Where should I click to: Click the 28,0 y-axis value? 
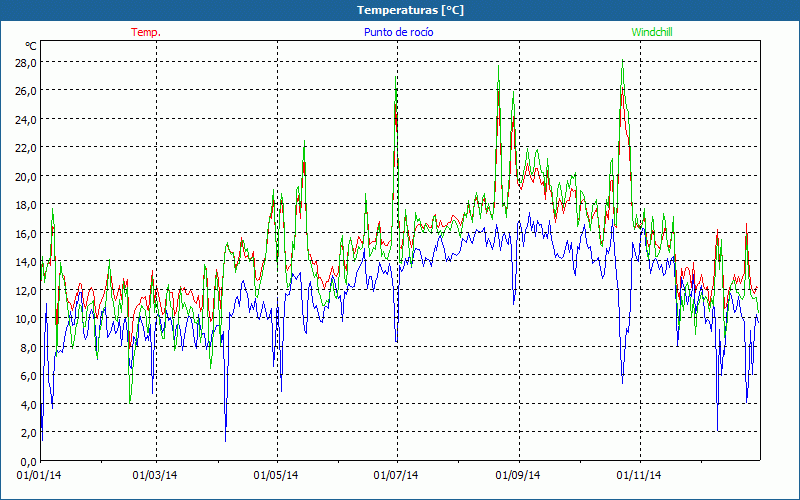[26, 62]
